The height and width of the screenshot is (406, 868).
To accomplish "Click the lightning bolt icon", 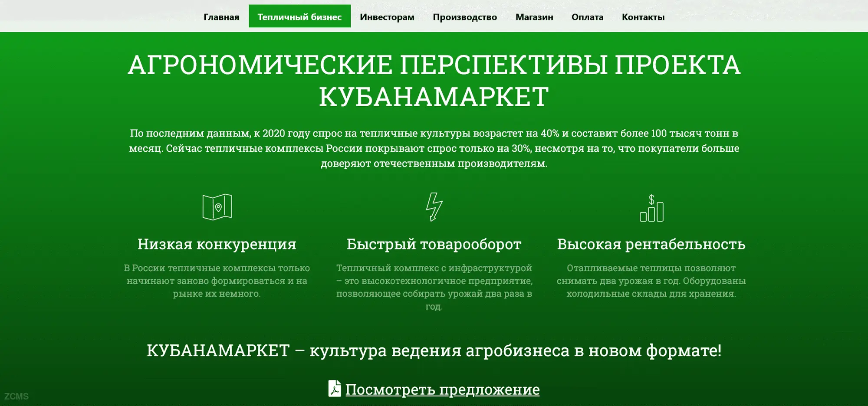I will (x=434, y=207).
